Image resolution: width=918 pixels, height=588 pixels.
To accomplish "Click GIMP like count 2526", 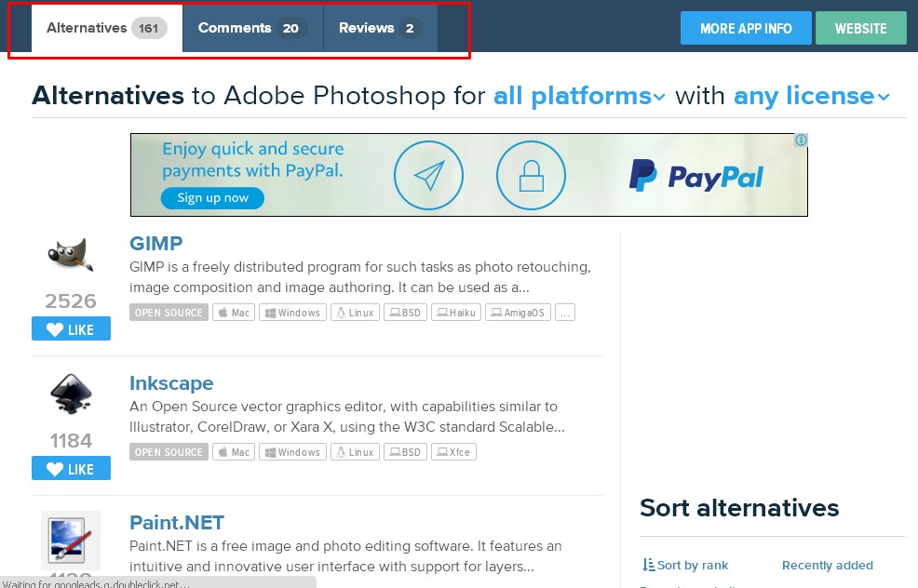I will [x=71, y=301].
